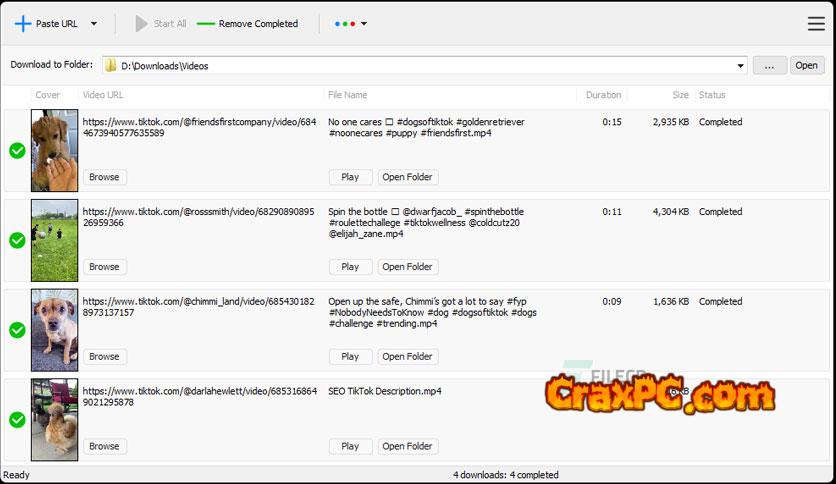
Task: Select the chimmi_land dog cover thumbnail
Action: [54, 330]
